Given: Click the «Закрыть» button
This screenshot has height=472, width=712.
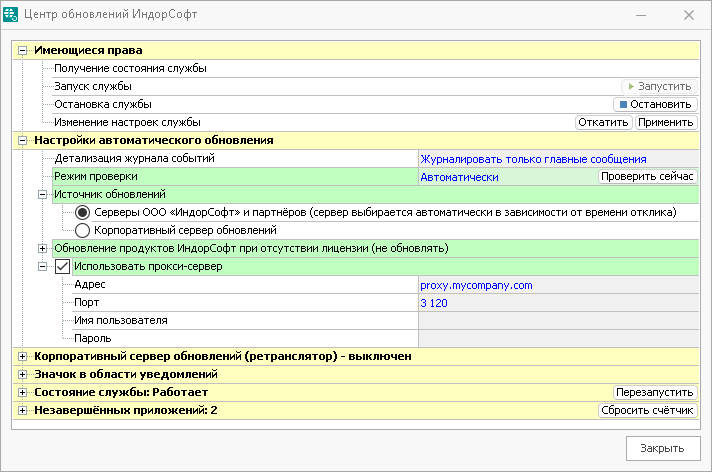Looking at the screenshot, I should click(x=663, y=448).
